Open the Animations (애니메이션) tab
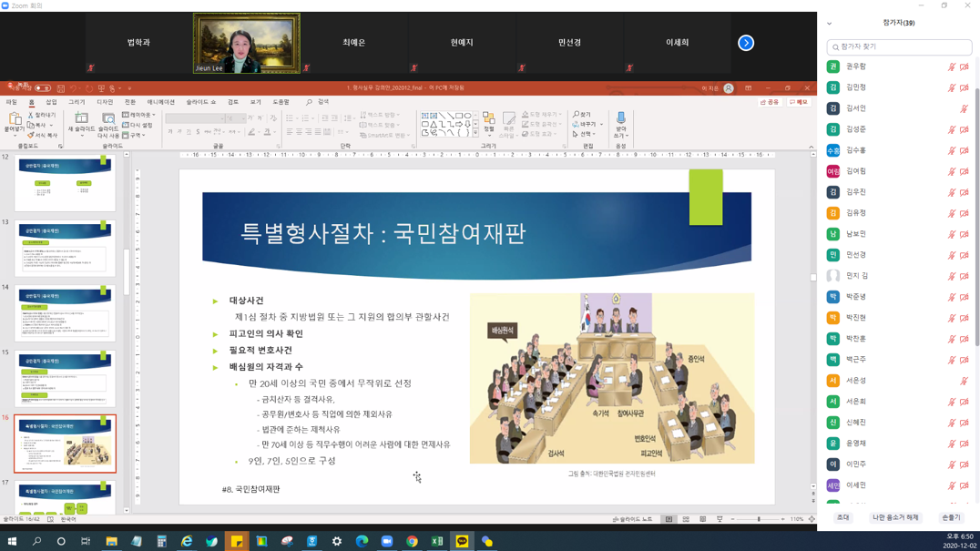Screen dimensions: 980x551 160,102
